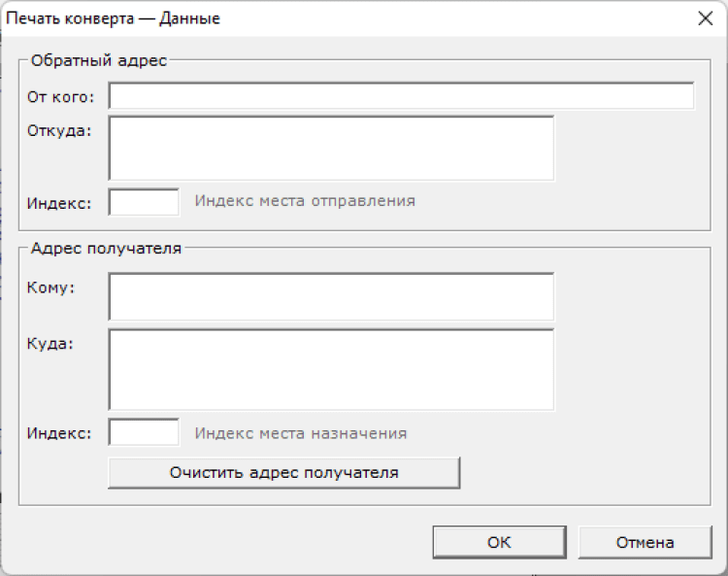The height and width of the screenshot is (576, 728).
Task: Click inside the "Куда" destination address area
Action: 331,369
